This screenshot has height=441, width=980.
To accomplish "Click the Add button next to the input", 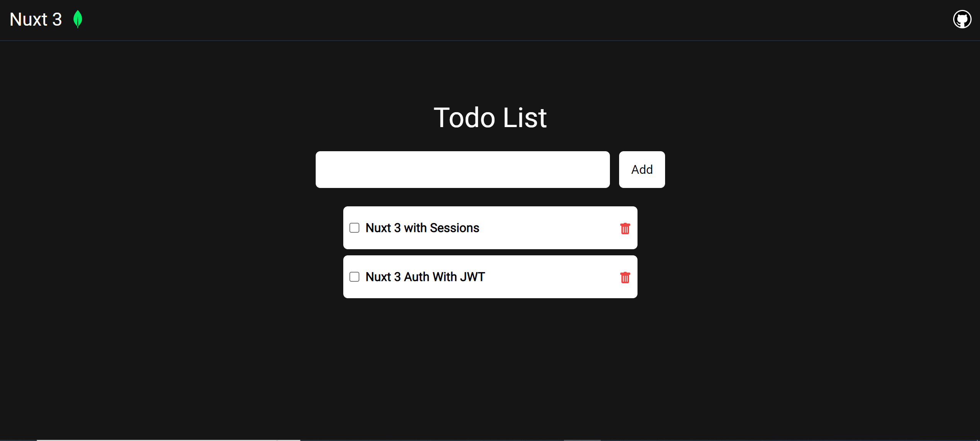I will (x=641, y=169).
